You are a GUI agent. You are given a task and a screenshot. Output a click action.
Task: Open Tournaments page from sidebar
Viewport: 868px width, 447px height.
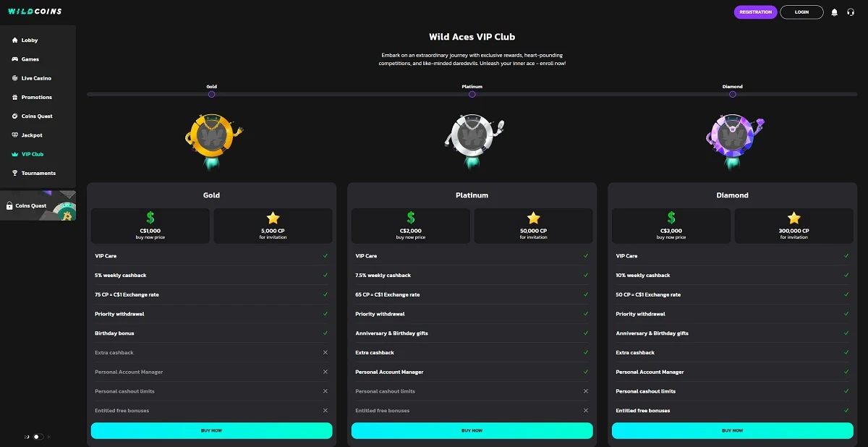pos(38,173)
